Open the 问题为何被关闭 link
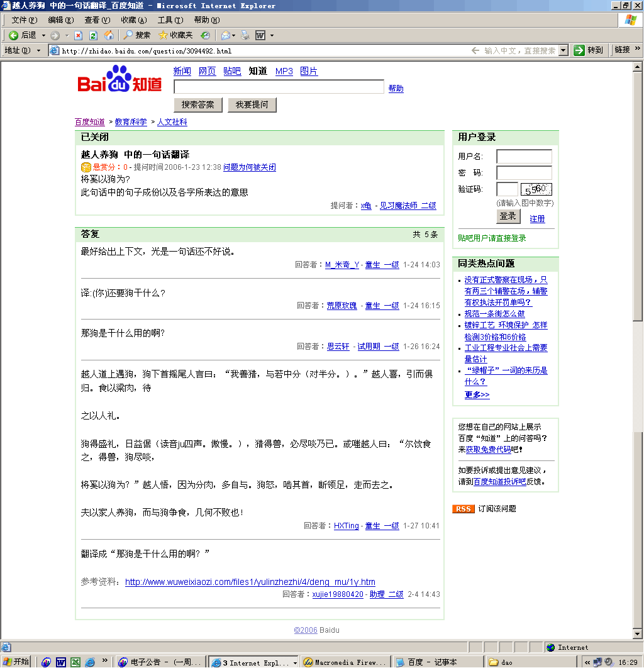This screenshot has height=668, width=644. coord(250,167)
